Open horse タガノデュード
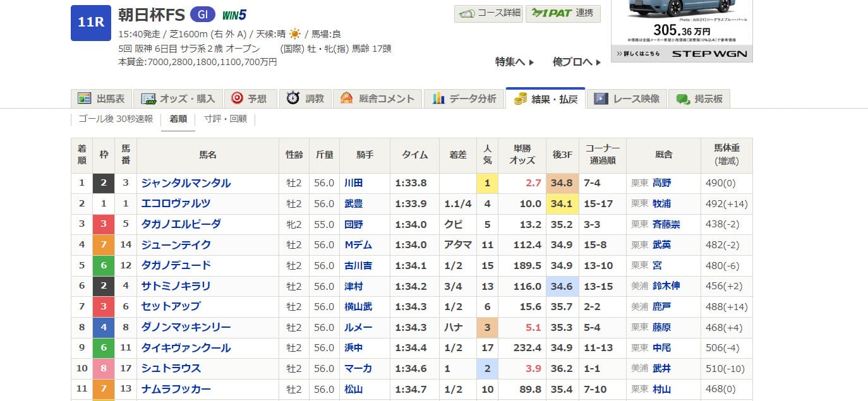Image resolution: width=868 pixels, height=401 pixels. pos(176,265)
